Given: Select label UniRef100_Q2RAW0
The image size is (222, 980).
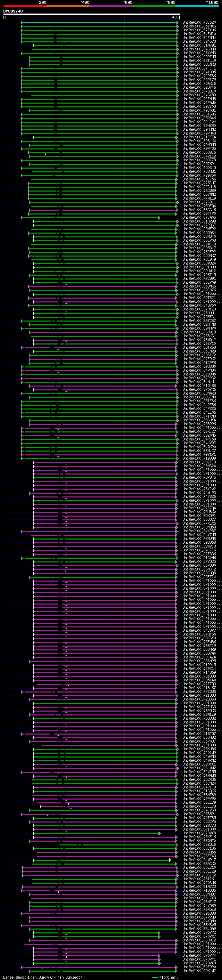Looking at the screenshot, I should [x=199, y=103].
